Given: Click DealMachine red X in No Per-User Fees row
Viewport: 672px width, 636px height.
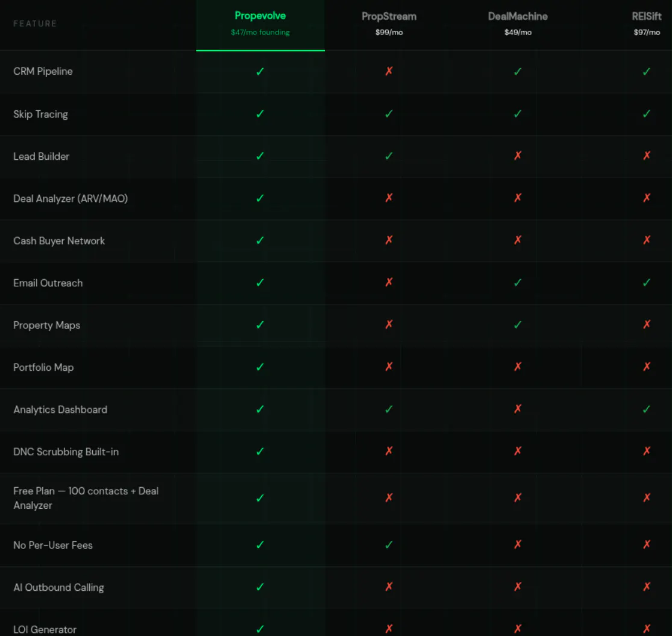Looking at the screenshot, I should click(x=518, y=545).
